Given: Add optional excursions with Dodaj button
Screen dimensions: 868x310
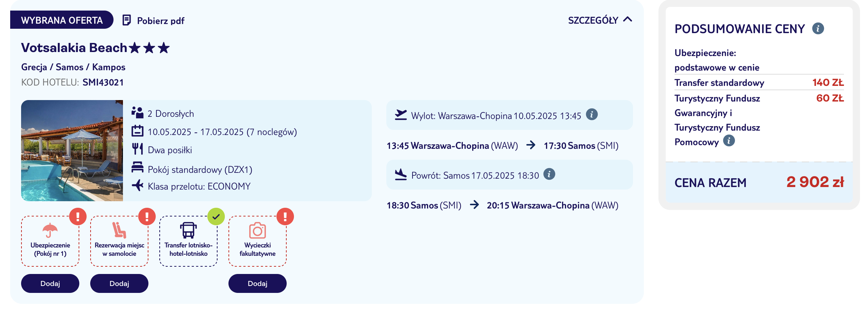Looking at the screenshot, I should point(258,283).
